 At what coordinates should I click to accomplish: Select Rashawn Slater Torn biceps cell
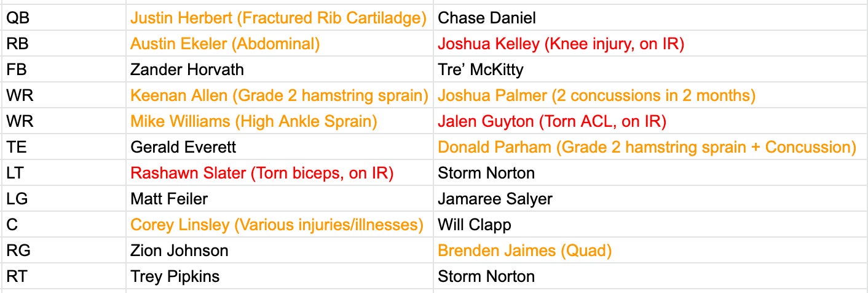pos(262,173)
